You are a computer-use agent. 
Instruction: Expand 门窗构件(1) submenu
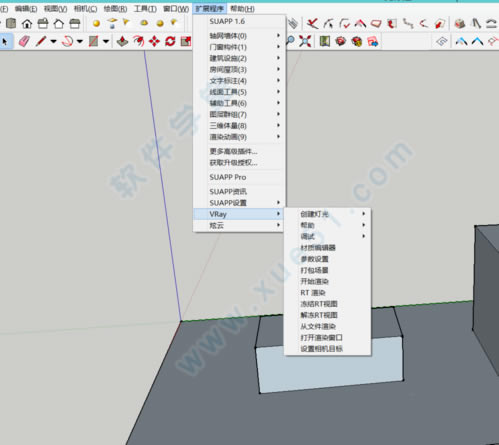[239, 47]
